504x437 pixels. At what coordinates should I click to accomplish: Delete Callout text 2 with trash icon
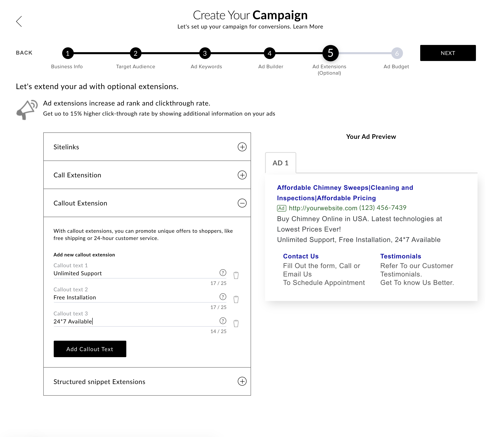[236, 299]
